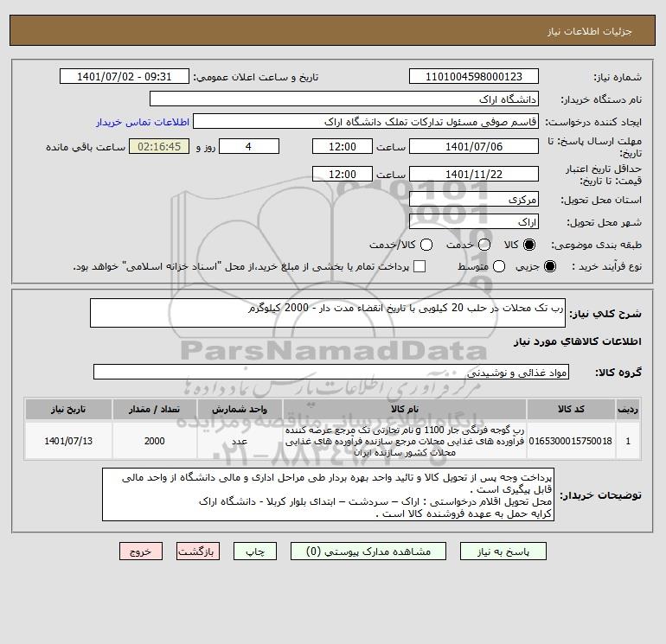Click the response deadline time 12:00 field
666x644 pixels.
[343, 146]
